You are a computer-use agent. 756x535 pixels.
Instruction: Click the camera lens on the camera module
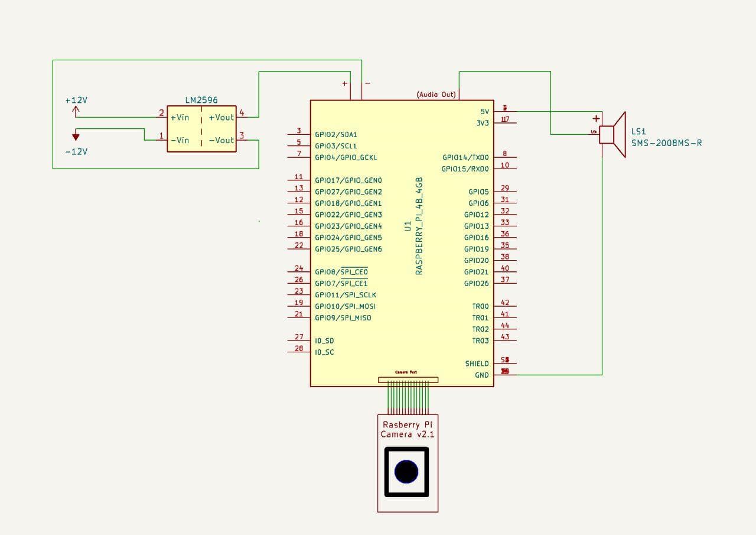[406, 472]
